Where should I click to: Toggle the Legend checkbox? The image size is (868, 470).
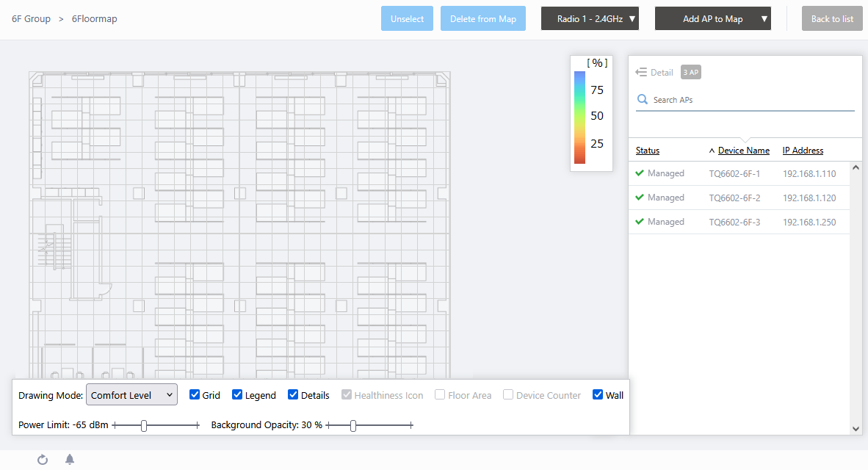[237, 395]
